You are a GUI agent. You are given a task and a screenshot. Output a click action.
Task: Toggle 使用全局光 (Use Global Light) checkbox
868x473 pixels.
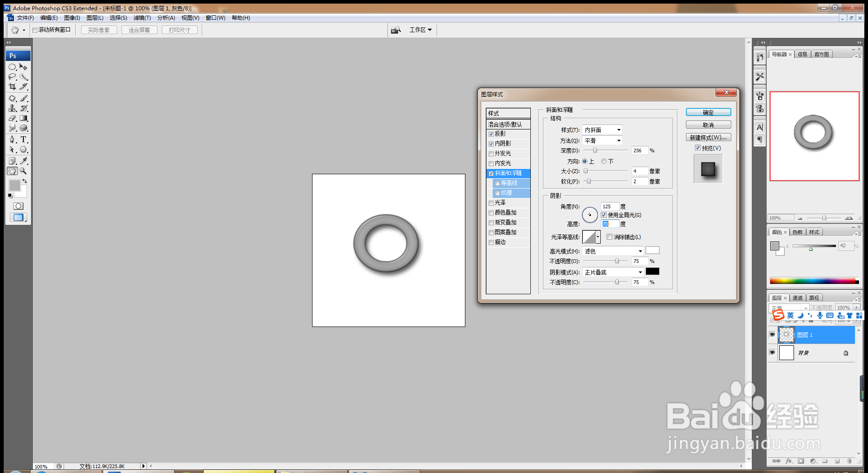click(604, 215)
